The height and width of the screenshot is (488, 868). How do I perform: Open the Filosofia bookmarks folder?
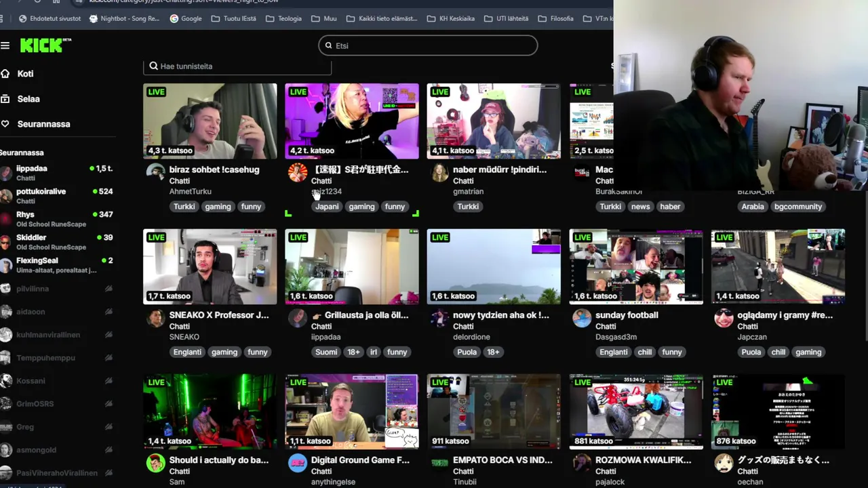555,18
